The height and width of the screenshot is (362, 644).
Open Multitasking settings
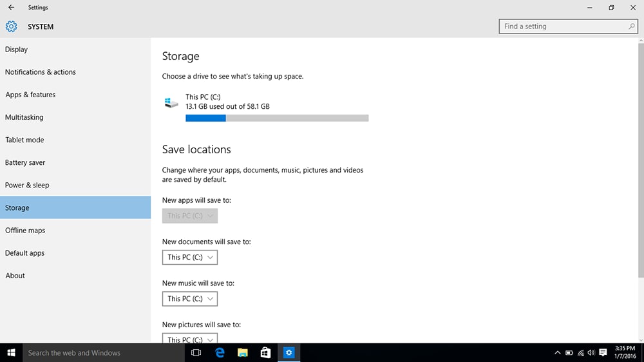pyautogui.click(x=75, y=117)
